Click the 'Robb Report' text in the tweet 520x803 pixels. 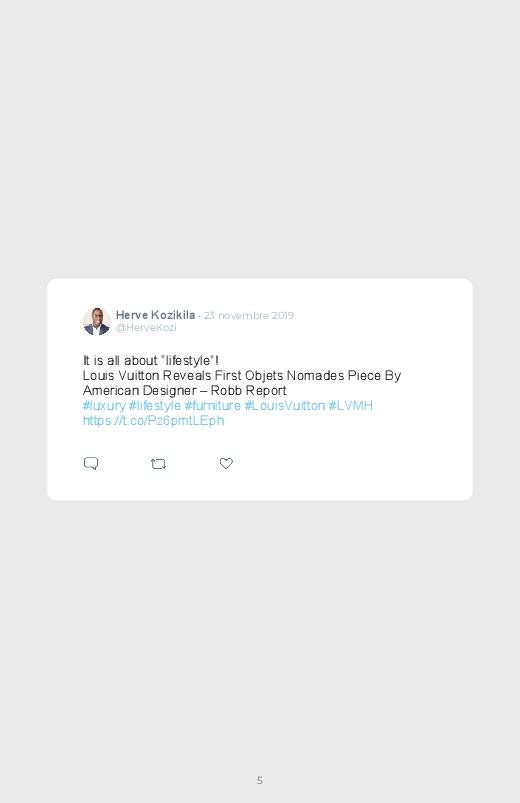248,391
